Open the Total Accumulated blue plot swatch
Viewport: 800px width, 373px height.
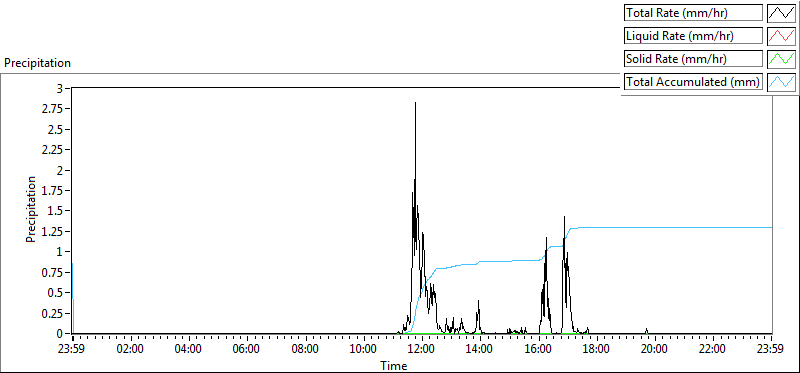(x=781, y=81)
